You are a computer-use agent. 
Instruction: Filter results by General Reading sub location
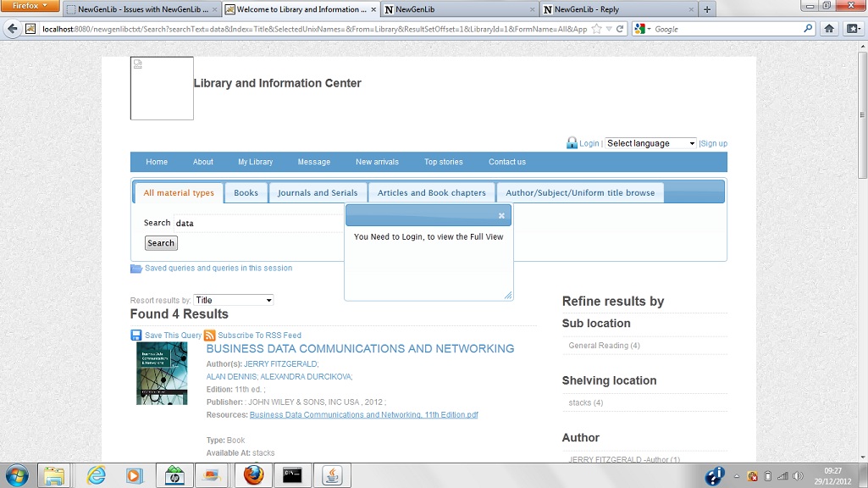tap(604, 346)
